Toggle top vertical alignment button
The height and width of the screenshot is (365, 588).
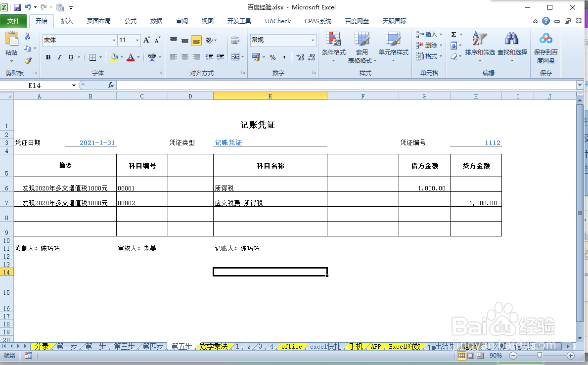(x=173, y=40)
